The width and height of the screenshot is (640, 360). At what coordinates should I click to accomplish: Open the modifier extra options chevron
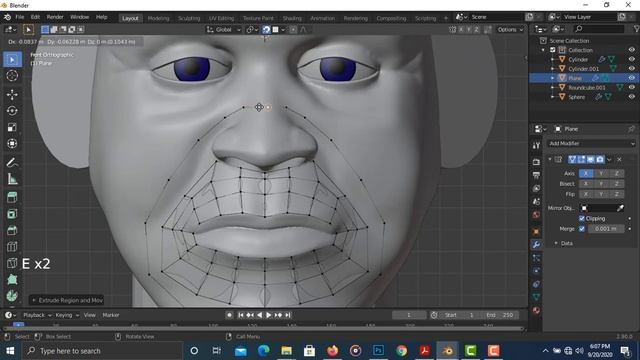609,159
